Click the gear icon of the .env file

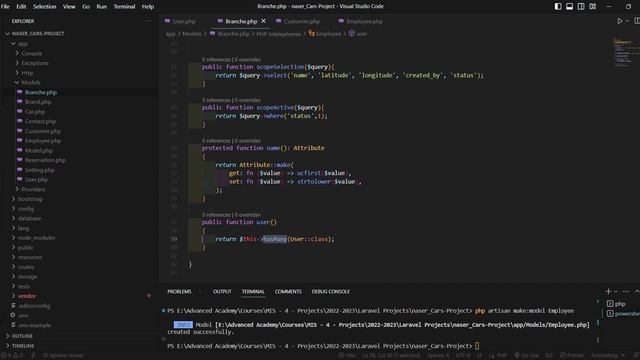(x=13, y=315)
